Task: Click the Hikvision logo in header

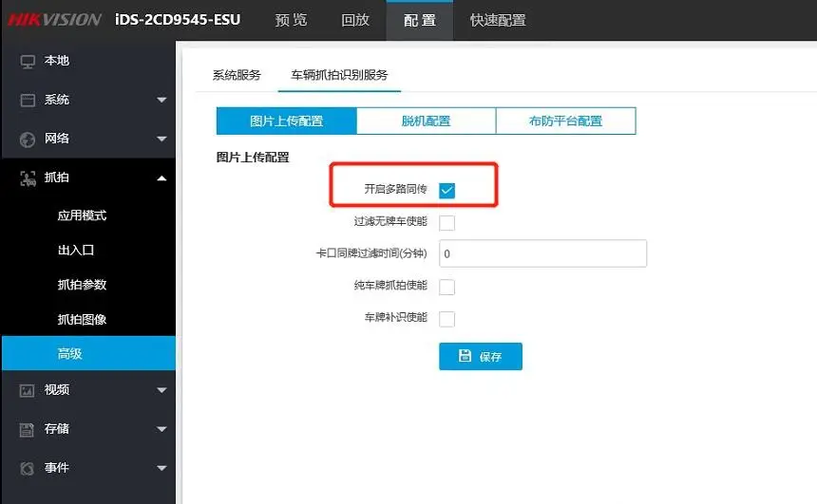Action: [x=55, y=20]
